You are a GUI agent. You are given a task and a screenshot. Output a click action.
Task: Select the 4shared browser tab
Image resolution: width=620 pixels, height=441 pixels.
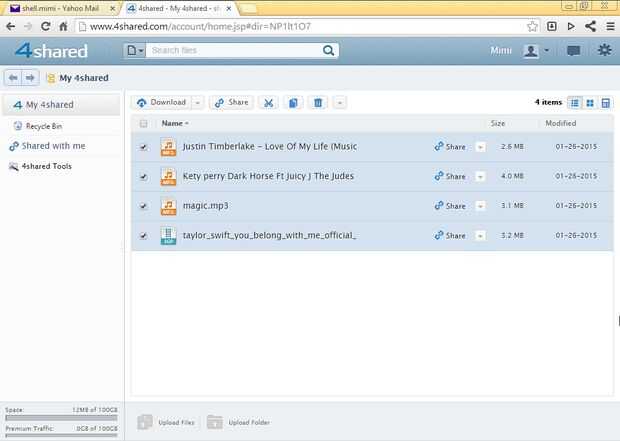pyautogui.click(x=179, y=8)
